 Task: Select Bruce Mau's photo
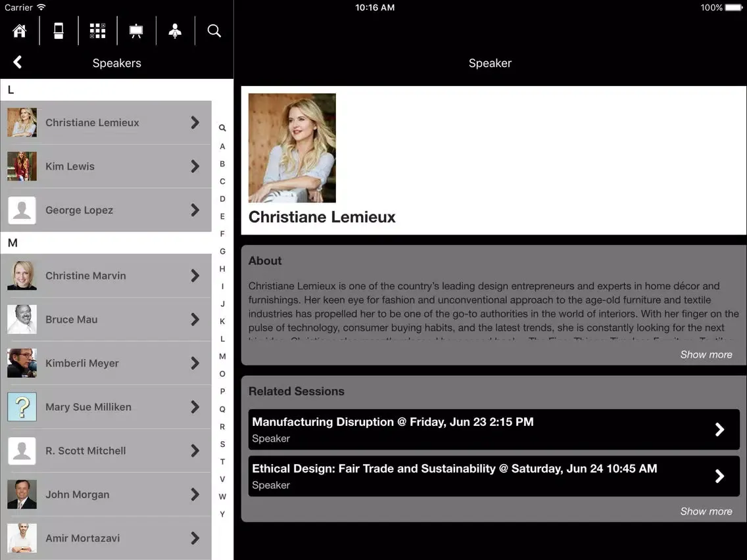tap(22, 319)
